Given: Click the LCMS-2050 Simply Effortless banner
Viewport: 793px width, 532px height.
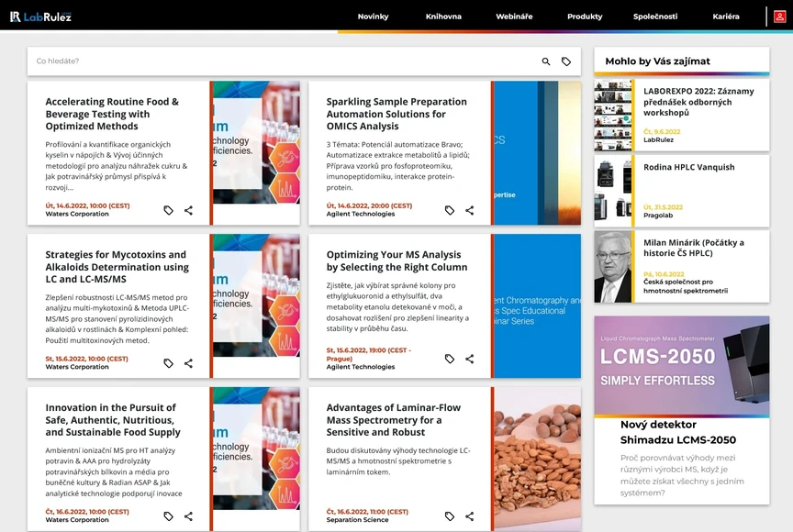Looking at the screenshot, I should (x=682, y=365).
